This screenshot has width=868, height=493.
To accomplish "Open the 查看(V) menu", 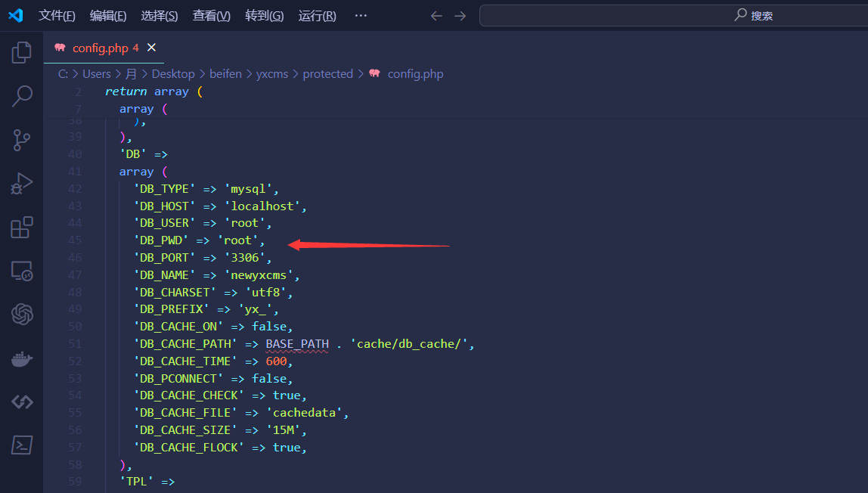I will click(x=211, y=15).
